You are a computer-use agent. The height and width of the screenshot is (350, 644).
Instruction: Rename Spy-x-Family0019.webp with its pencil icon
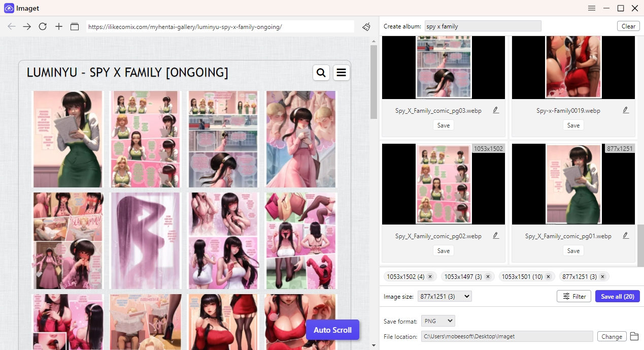tap(626, 110)
